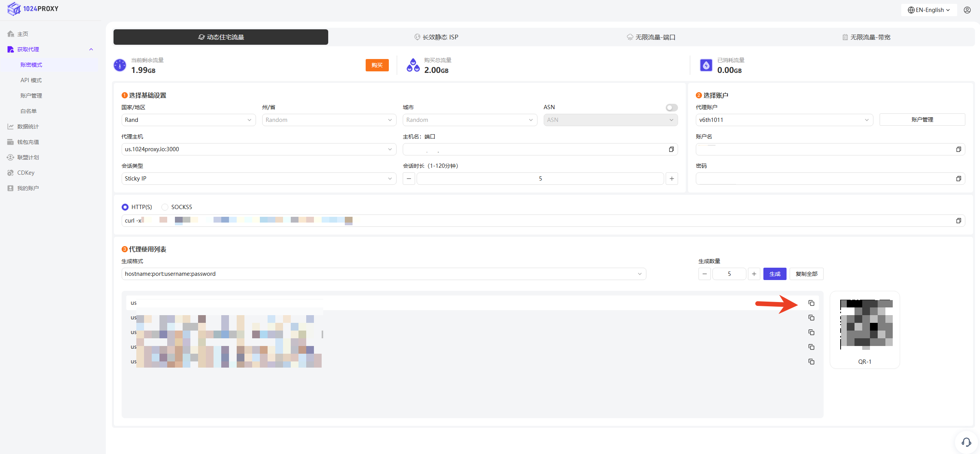Screen dimensions: 980x454
Task: Copy the last generated proxy row
Action: point(811,362)
